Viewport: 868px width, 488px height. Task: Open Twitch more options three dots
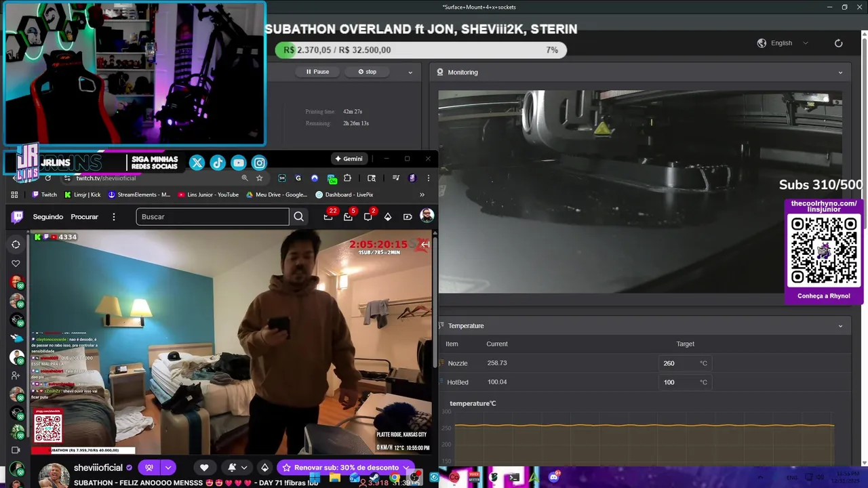tap(114, 217)
